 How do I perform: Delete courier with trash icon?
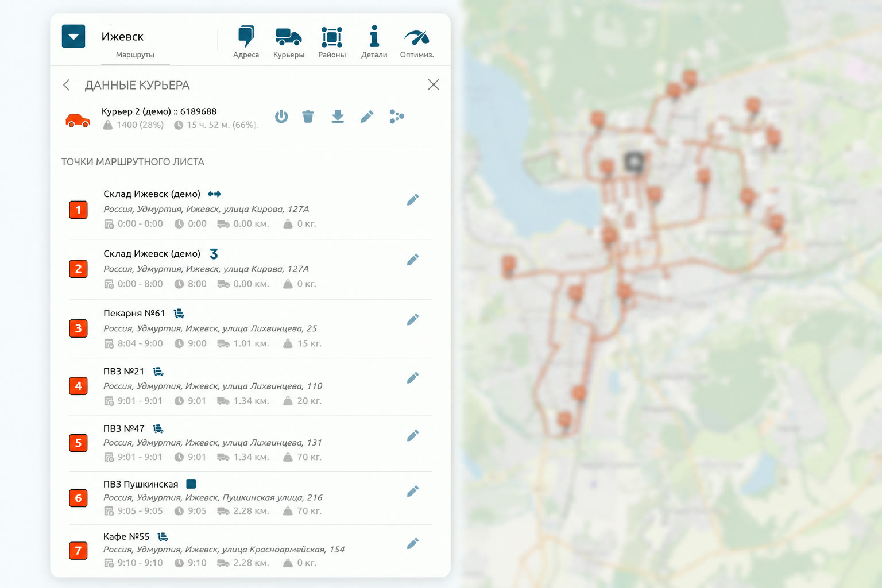308,117
